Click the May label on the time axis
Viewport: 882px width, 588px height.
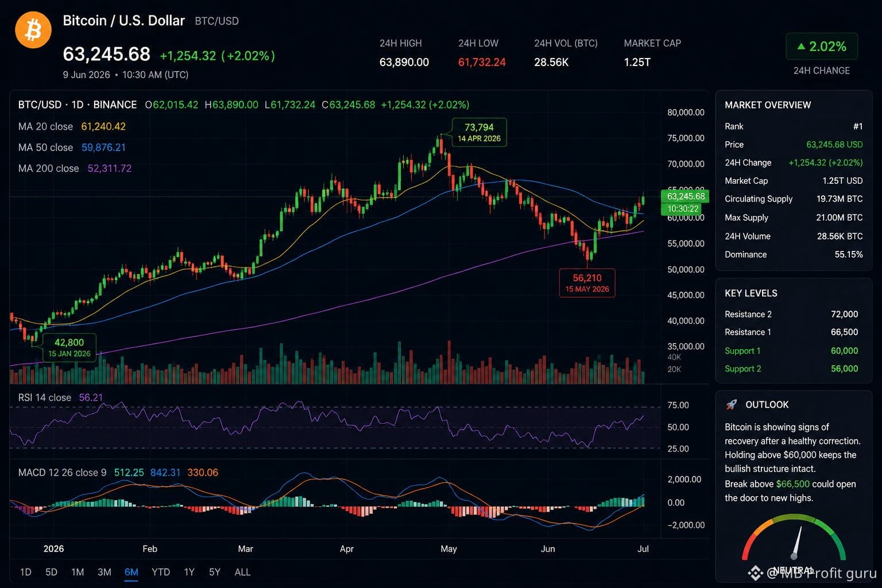tap(448, 549)
